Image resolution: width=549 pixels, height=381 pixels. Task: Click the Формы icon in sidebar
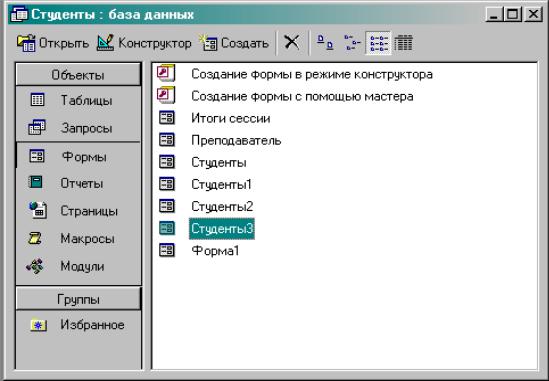coord(37,156)
